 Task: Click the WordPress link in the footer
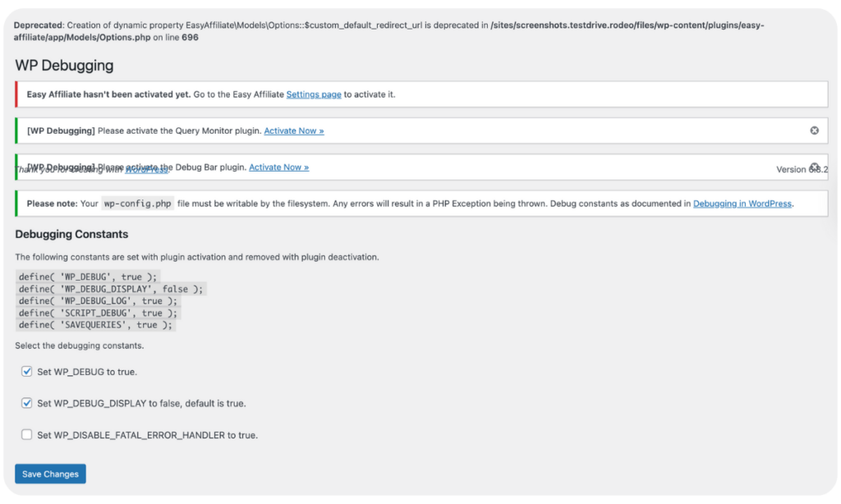[146, 170]
